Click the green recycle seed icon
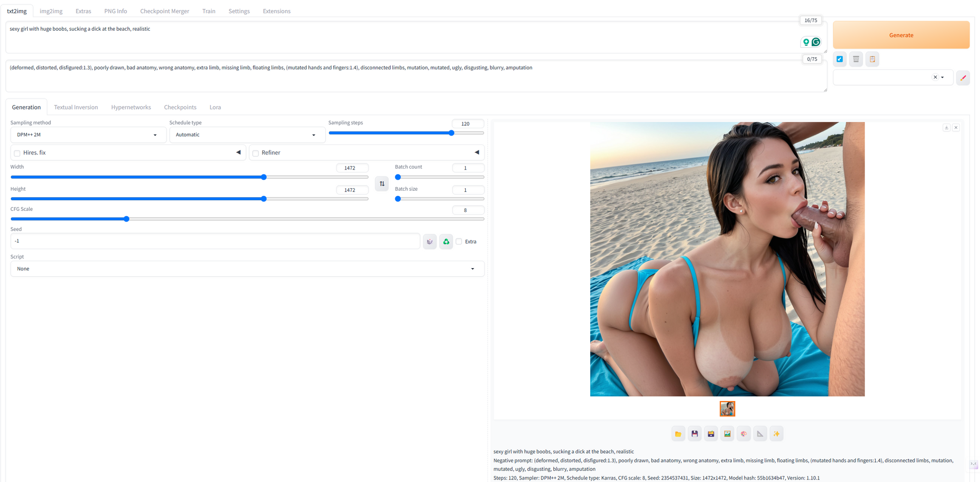The height and width of the screenshot is (482, 980). pyautogui.click(x=446, y=242)
